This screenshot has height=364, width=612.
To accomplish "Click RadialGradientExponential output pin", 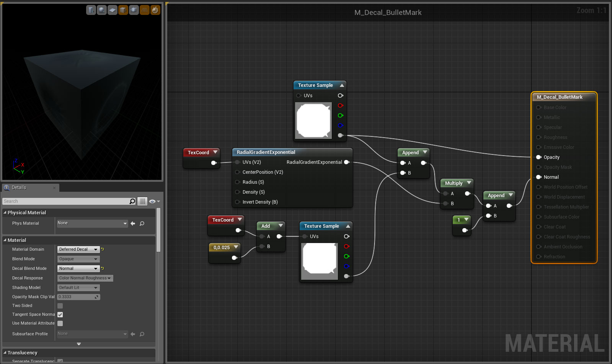I will pos(346,162).
